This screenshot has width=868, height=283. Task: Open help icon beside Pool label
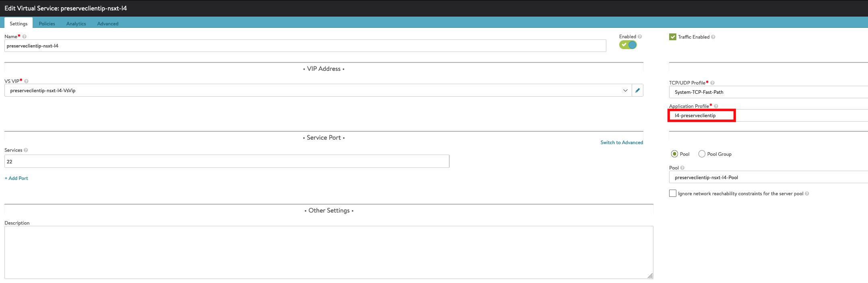[682, 168]
